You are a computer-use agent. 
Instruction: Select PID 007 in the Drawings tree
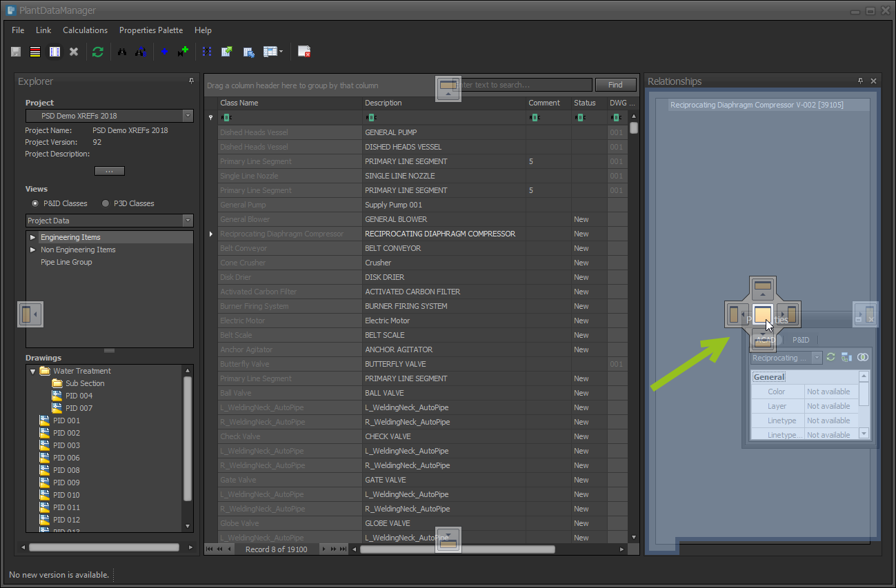tap(79, 408)
